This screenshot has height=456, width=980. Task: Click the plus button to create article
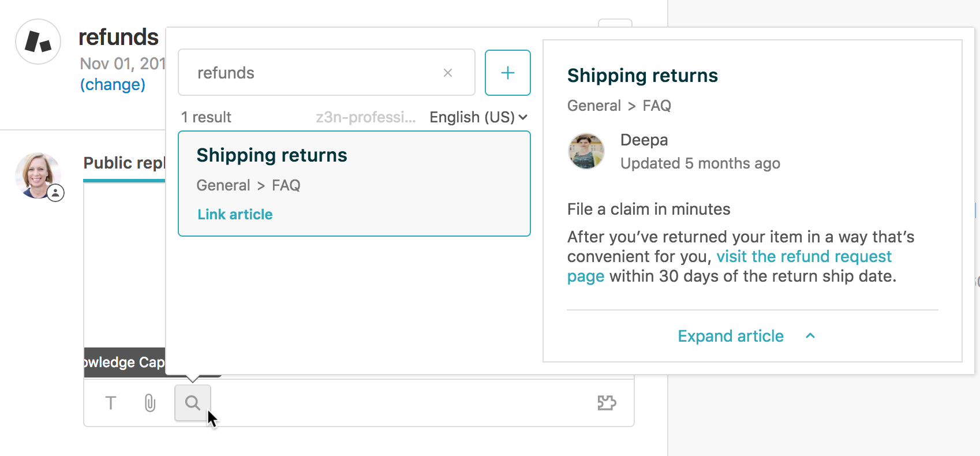pos(507,73)
